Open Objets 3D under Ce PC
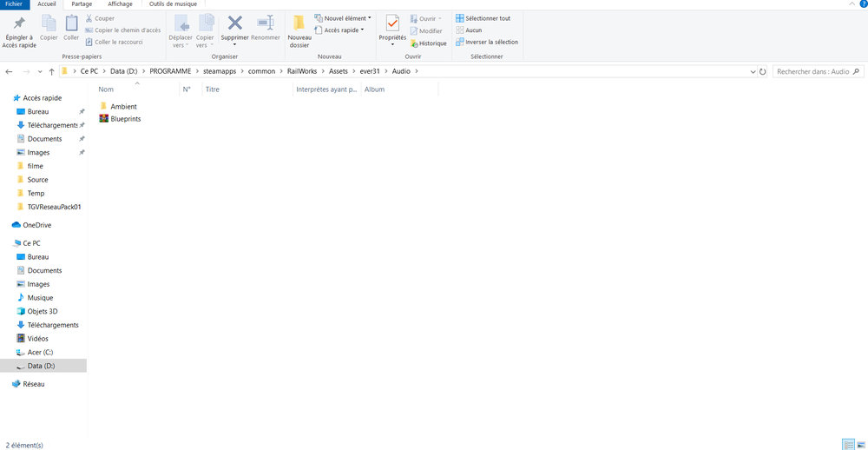The width and height of the screenshot is (868, 450). pyautogui.click(x=37, y=312)
